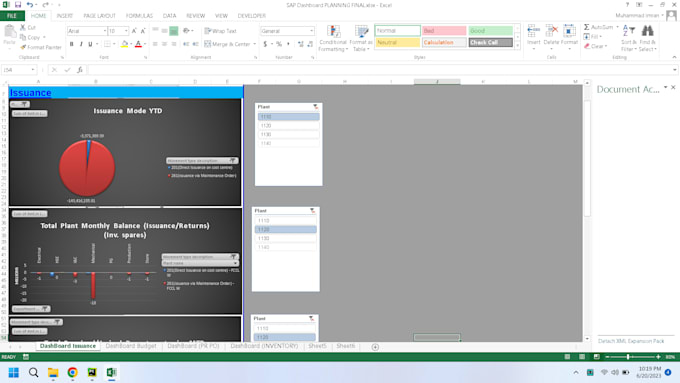This screenshot has height=383, width=680.
Task: Toggle Underline formatting
Action: [90, 44]
